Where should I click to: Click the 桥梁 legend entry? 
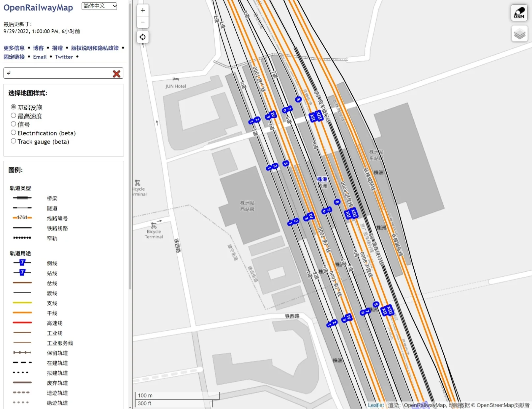click(52, 199)
